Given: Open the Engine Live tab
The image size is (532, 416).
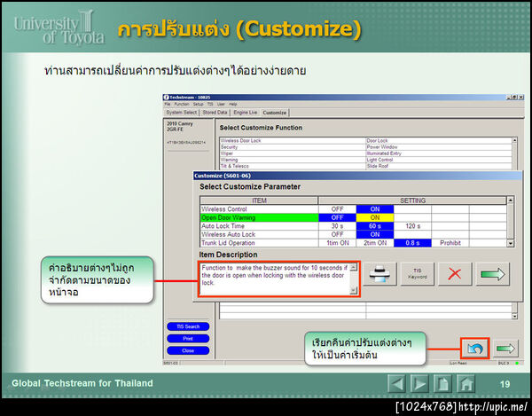Looking at the screenshot, I should click(246, 113).
